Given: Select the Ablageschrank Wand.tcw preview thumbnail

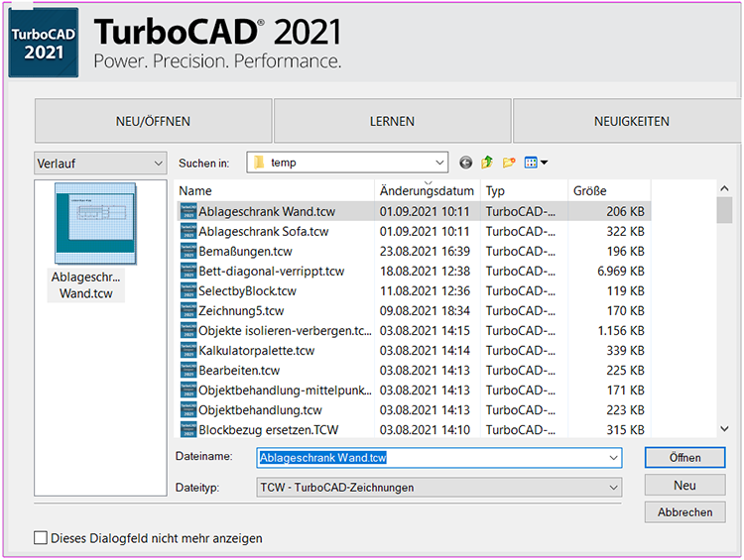Looking at the screenshot, I should (95, 223).
